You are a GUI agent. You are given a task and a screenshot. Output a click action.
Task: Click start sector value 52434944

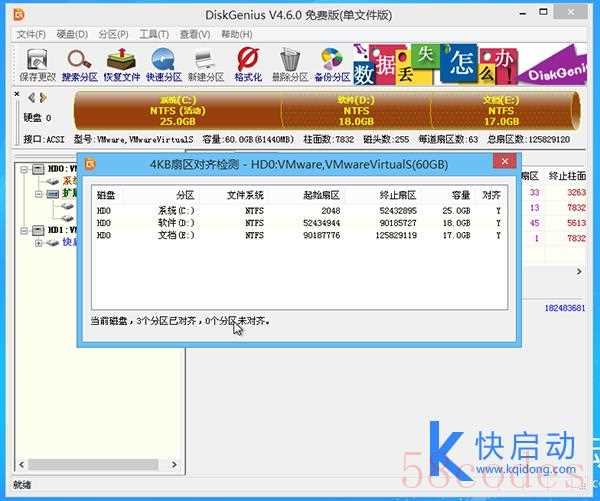point(321,223)
